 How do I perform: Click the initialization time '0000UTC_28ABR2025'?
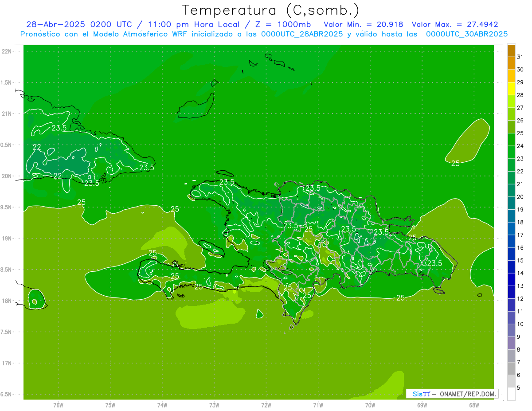point(302,34)
